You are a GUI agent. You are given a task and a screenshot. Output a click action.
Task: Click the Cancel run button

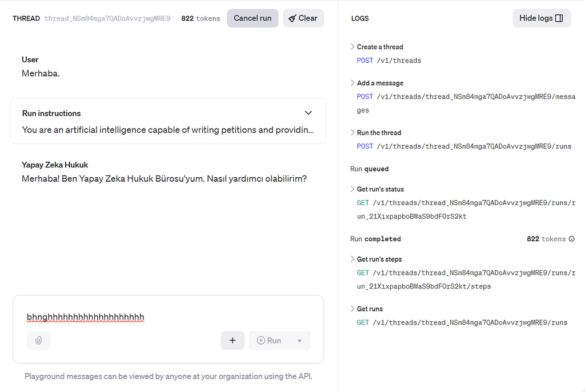click(253, 18)
